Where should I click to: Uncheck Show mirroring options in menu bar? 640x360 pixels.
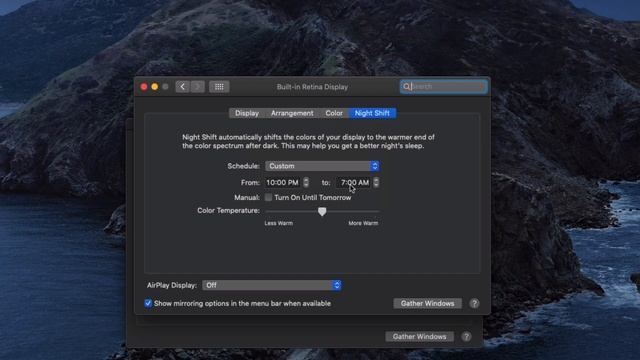[x=148, y=303]
